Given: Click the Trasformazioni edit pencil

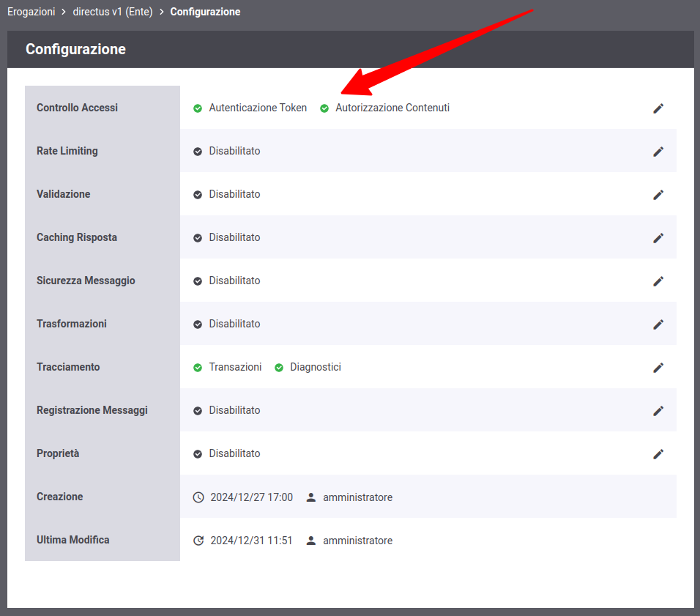Looking at the screenshot, I should pos(658,324).
